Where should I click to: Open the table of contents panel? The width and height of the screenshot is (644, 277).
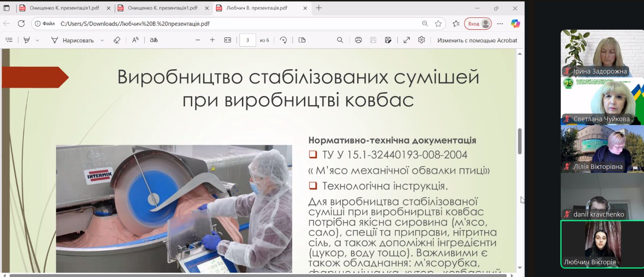coord(9,40)
